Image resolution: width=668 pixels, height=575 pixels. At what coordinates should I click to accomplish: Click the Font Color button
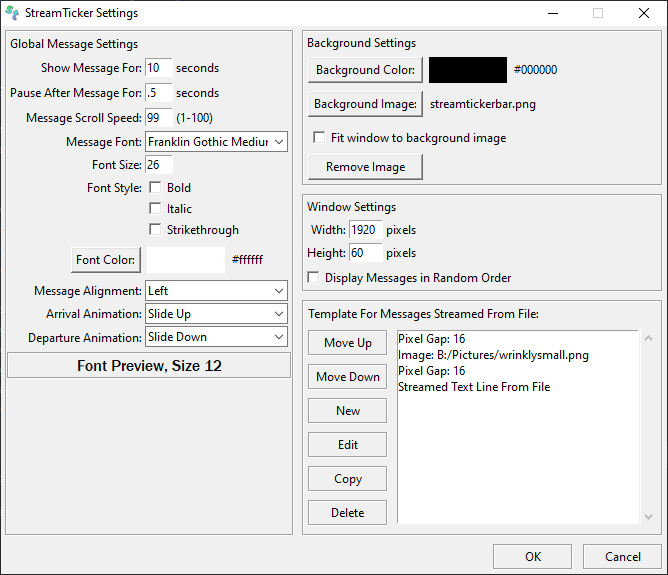coord(106,260)
